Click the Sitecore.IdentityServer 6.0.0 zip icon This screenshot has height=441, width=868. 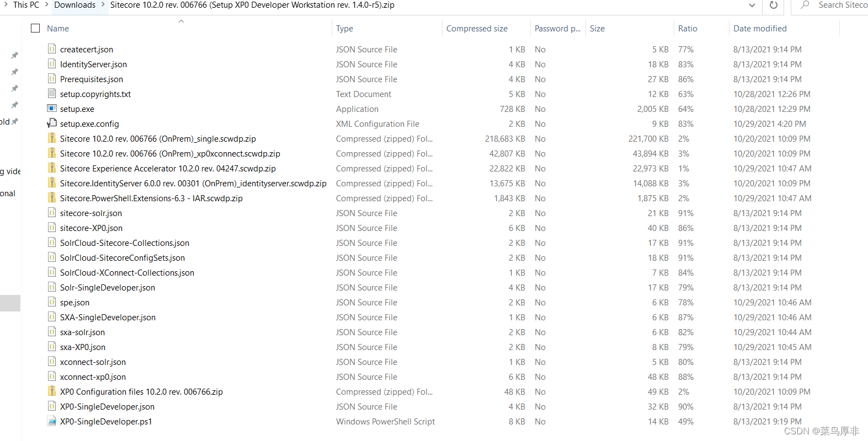pos(52,182)
